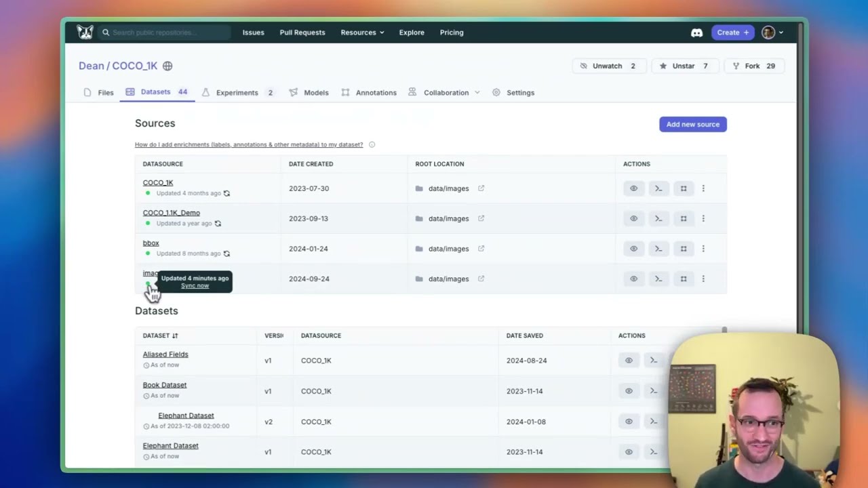Open terminal icon for COCO_1.1K_Demo source row
This screenshot has height=488, width=868.
pos(658,218)
